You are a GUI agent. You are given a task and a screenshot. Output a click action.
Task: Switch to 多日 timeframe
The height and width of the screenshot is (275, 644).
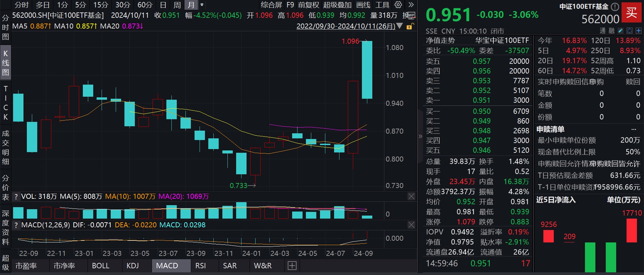pos(43,5)
